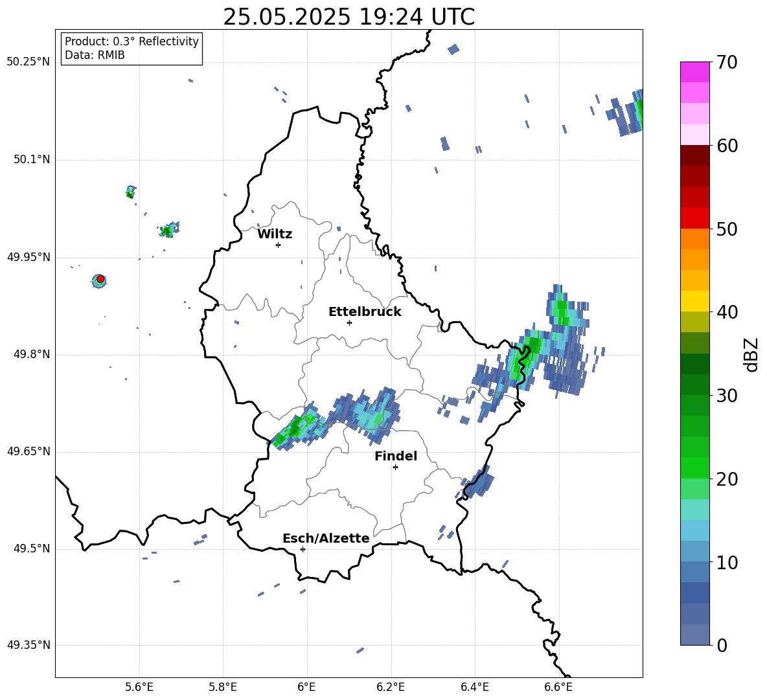Click the 5.6°E longitude tick label
Viewport: 767px width, 700px height.
pyautogui.click(x=139, y=687)
